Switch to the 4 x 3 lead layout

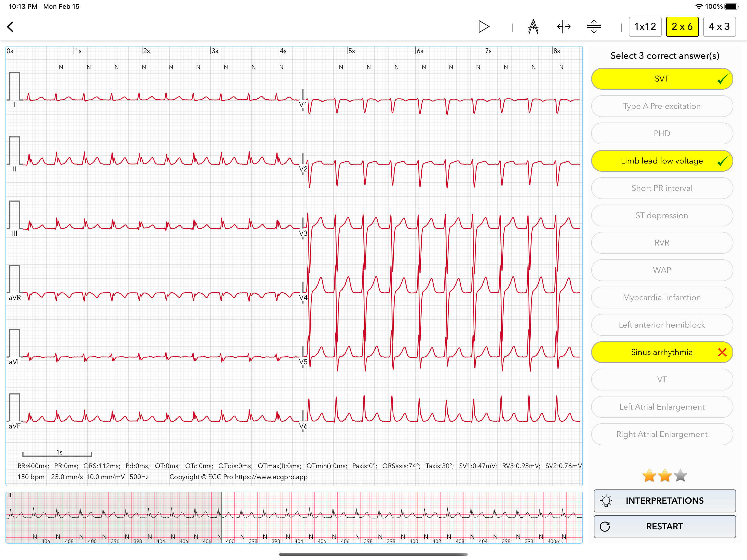[x=719, y=27]
